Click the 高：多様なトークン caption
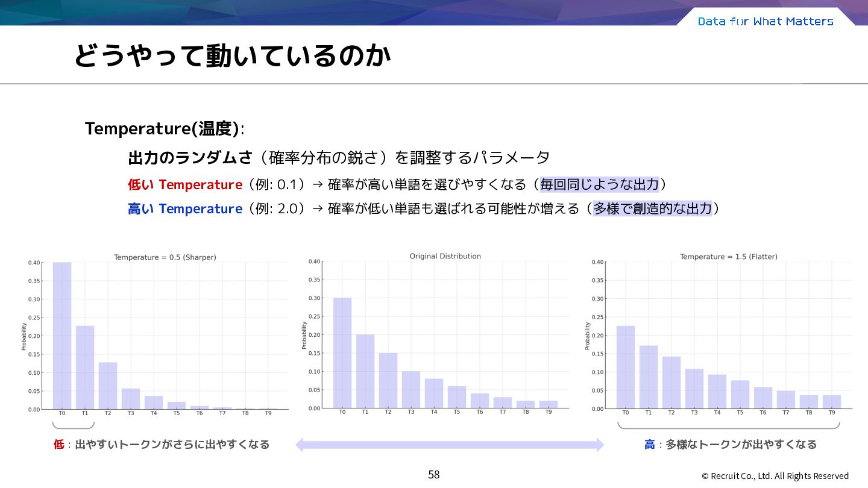Viewport: 868px width, 488px height. tap(731, 445)
